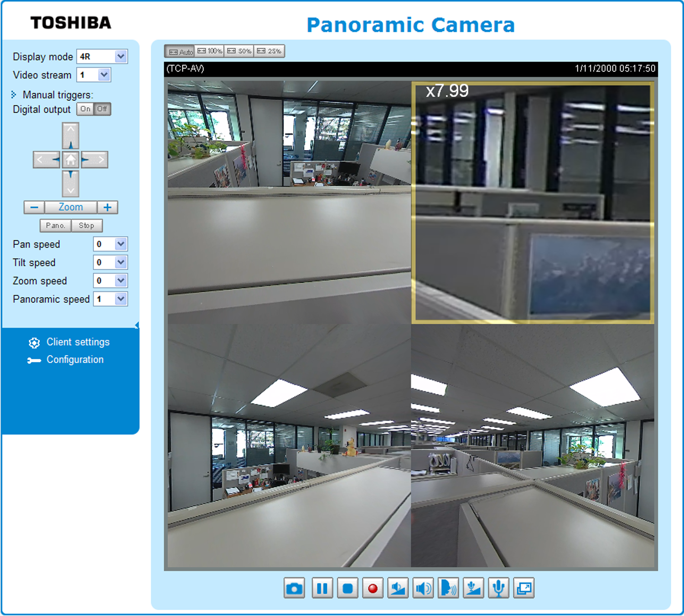This screenshot has width=684, height=616.
Task: Open Client settings
Action: pos(78,342)
